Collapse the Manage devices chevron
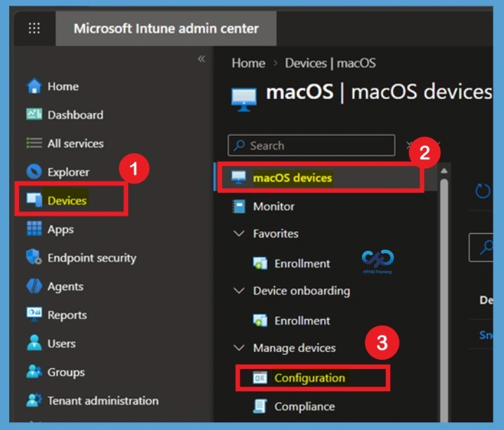Screen dimensions: 504x430 coord(239,347)
